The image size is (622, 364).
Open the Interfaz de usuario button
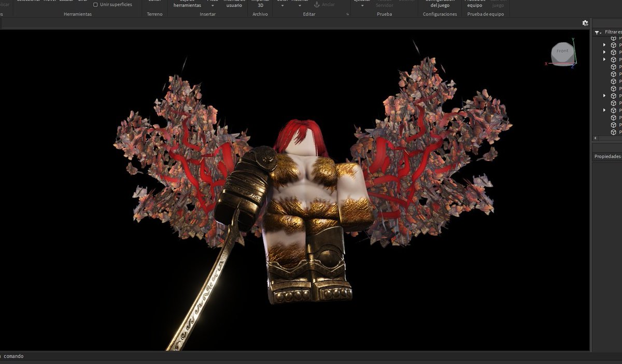tap(234, 4)
